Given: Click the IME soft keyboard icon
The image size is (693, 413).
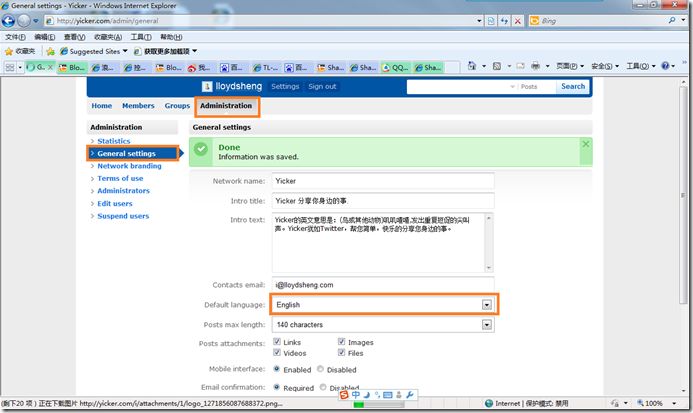Looking at the screenshot, I should tap(388, 394).
